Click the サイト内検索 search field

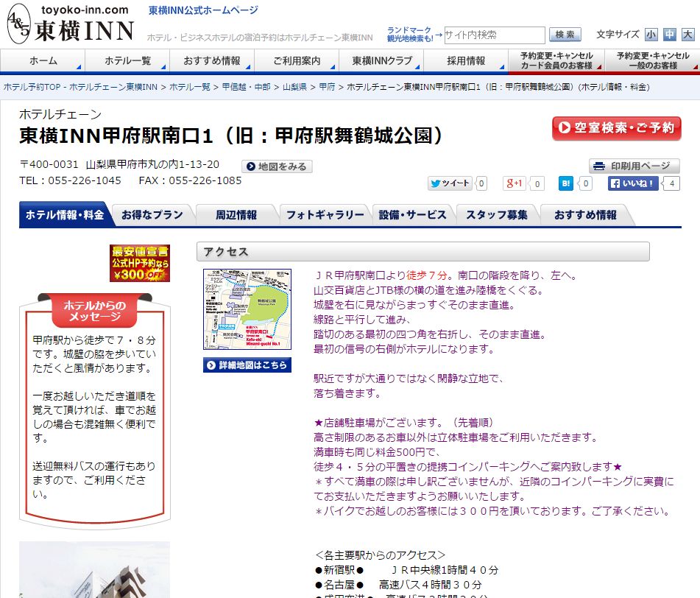coord(494,35)
